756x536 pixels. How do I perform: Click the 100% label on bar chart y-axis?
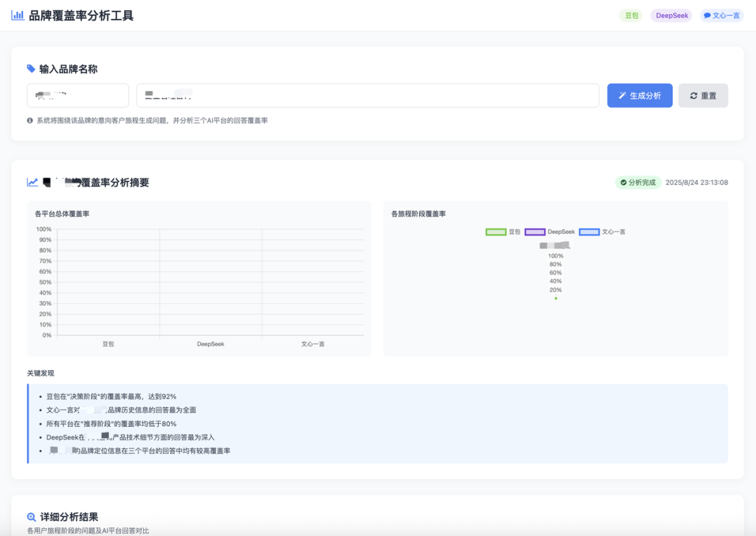[44, 230]
